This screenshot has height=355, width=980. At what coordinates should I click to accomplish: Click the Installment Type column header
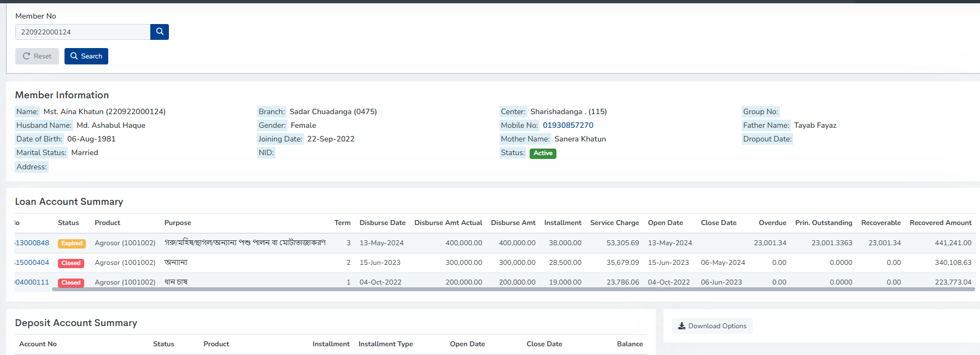pos(385,344)
